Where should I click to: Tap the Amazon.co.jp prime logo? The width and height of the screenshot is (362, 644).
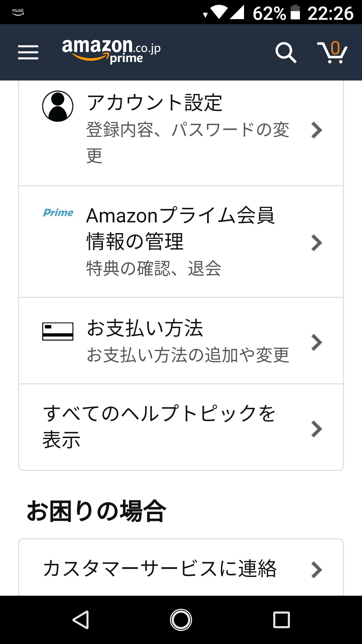[x=111, y=51]
